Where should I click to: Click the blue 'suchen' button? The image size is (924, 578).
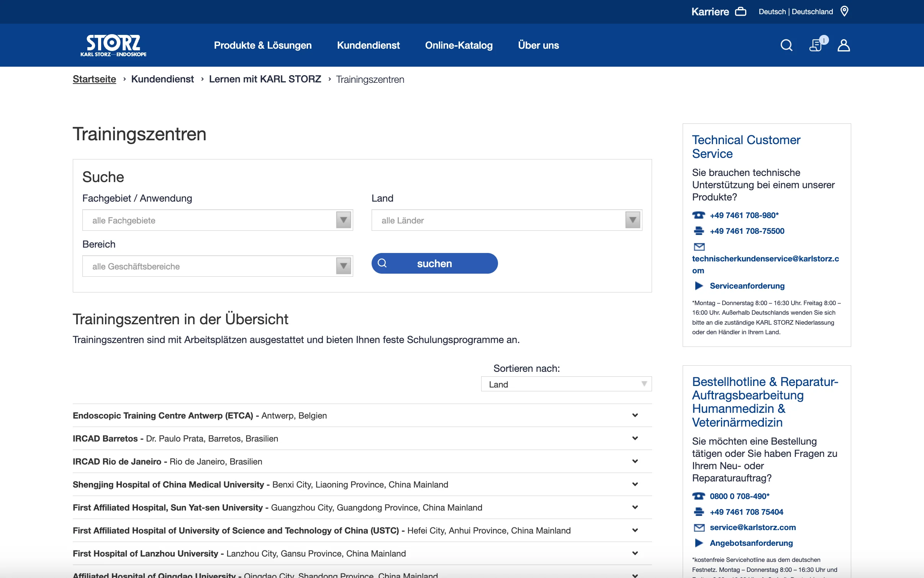tap(434, 263)
